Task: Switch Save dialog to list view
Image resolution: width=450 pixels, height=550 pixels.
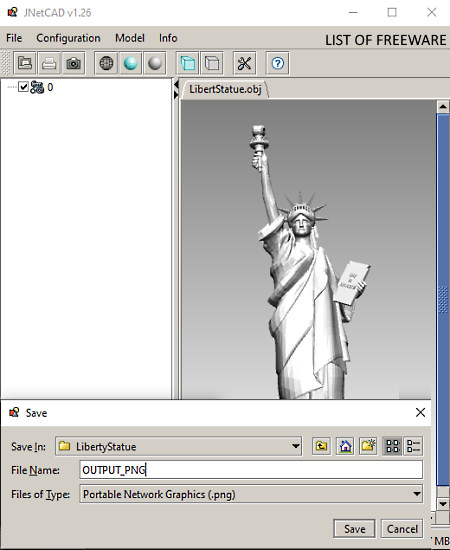Action: (392, 446)
